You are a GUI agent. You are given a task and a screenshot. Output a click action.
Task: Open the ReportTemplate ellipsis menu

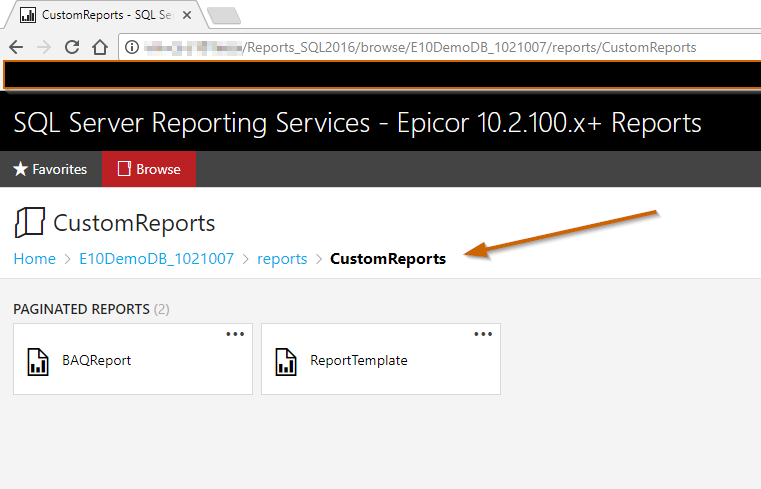(x=483, y=334)
